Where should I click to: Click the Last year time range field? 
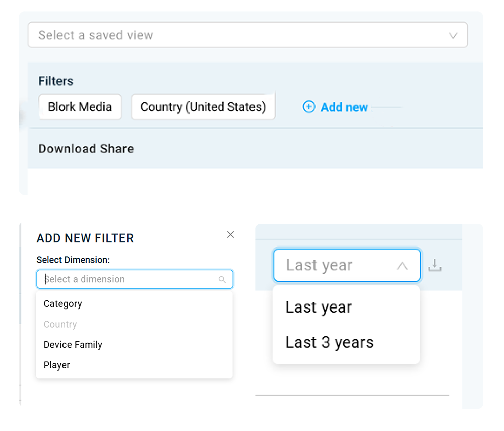tap(333, 265)
